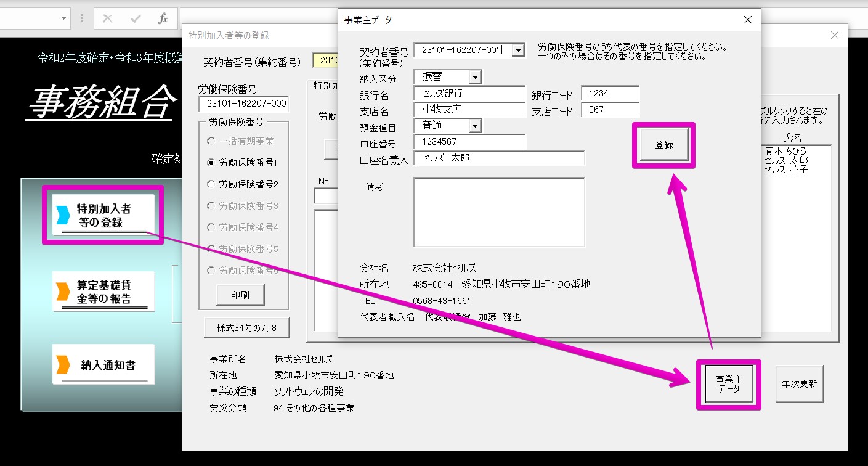Screen dimensions: 868x466
Task: Click the 年次更新 button
Action: [799, 383]
